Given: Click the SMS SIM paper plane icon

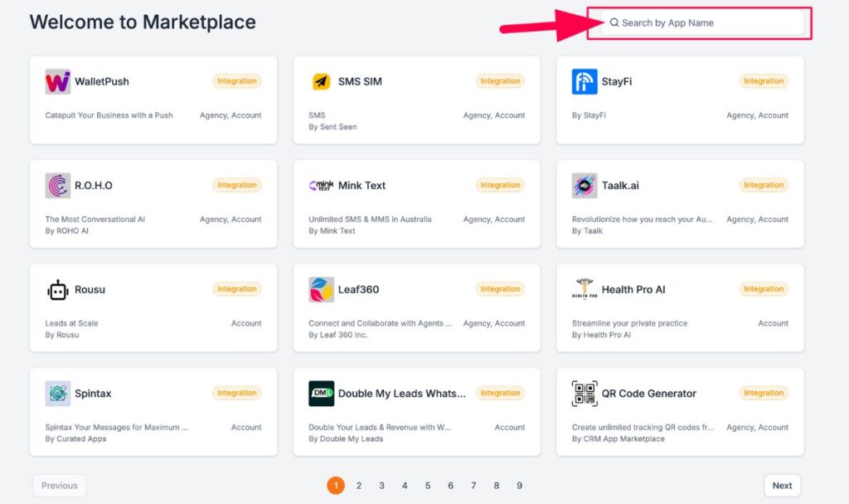Looking at the screenshot, I should [x=321, y=82].
